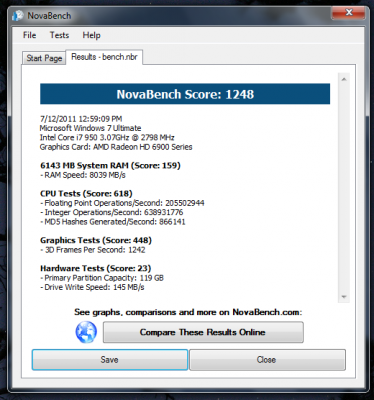Click Drive Write Speed: 145 MB/s

coord(92,287)
